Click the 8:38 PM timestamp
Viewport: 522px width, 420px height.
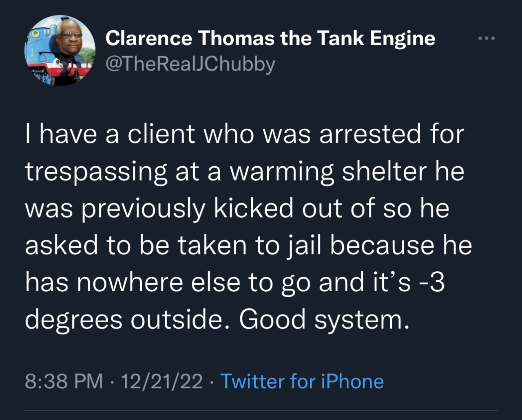pyautogui.click(x=64, y=382)
